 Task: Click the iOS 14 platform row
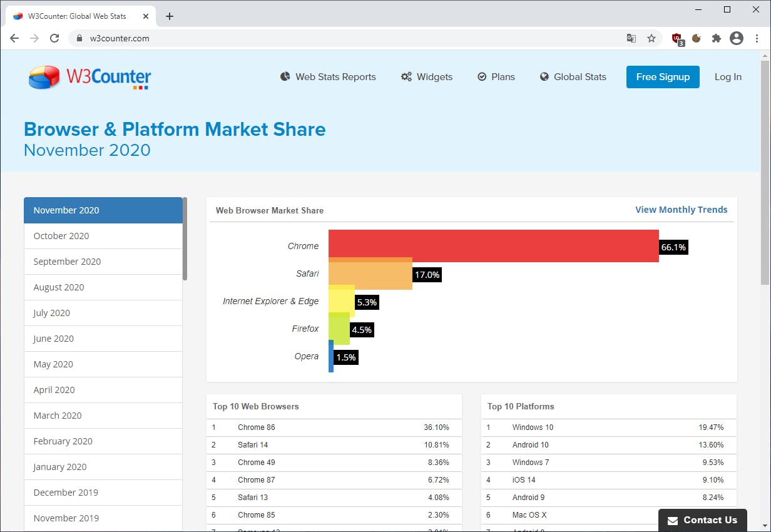tap(609, 480)
